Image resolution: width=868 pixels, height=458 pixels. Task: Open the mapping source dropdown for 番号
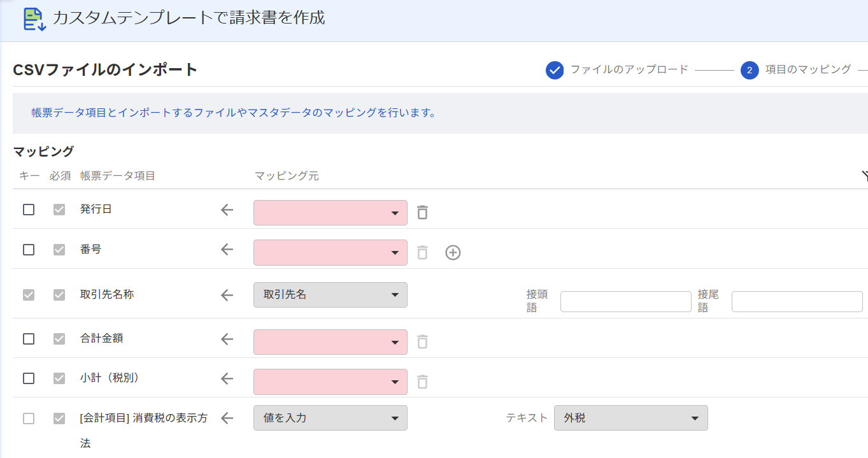[331, 252]
